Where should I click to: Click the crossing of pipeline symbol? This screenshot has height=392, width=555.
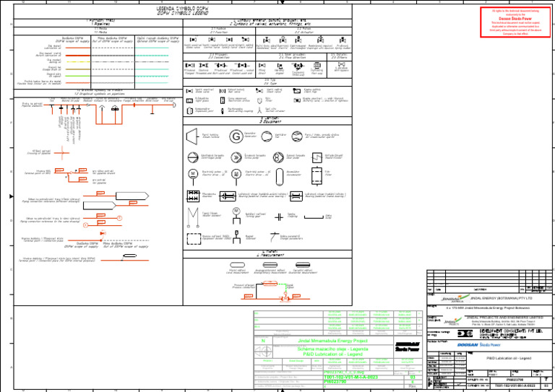pos(62,153)
